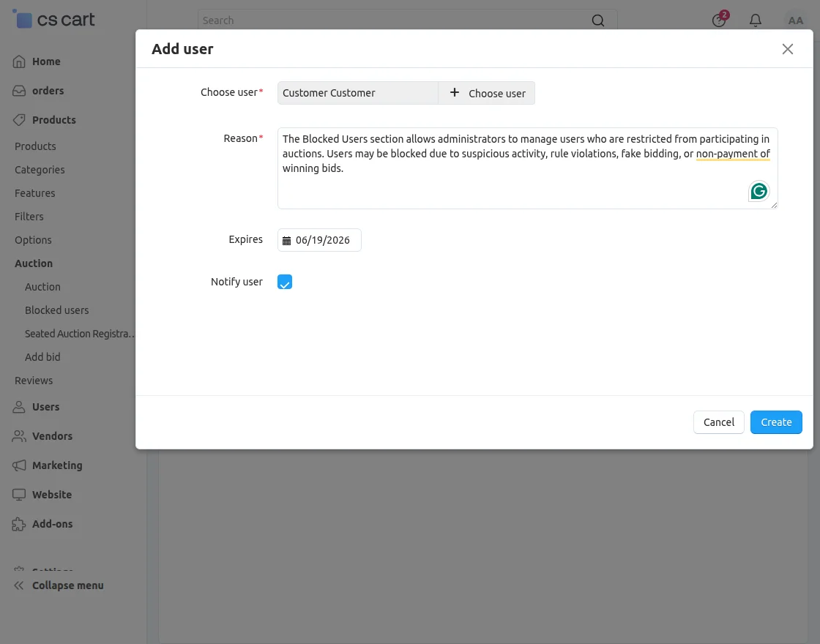Screen dimensions: 820x644
Task: Click the orders menu label
Action: pyautogui.click(x=48, y=91)
